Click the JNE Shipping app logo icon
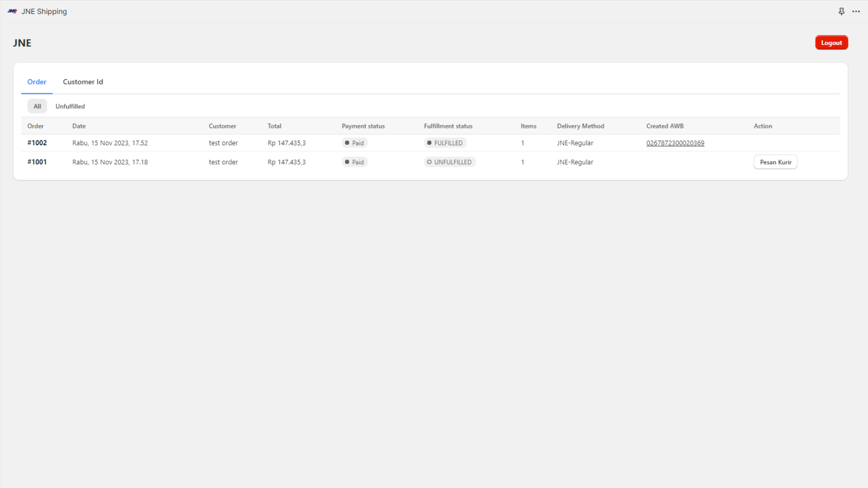This screenshot has height=488, width=868. (x=12, y=11)
